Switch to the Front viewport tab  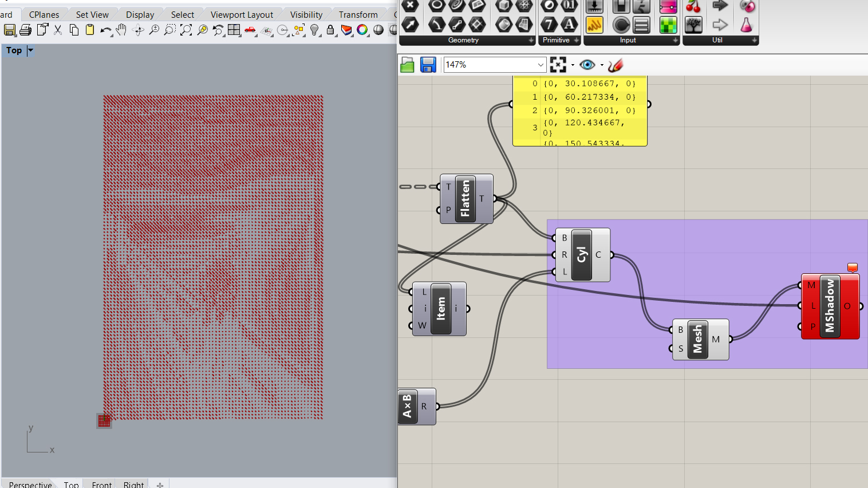point(102,484)
